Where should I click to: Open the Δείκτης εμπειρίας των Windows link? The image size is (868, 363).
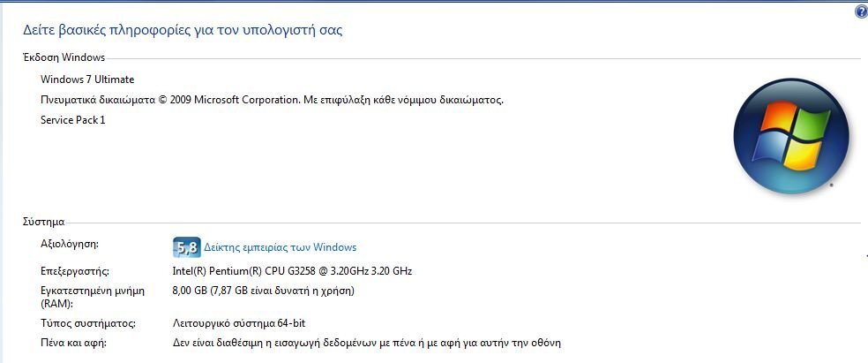click(x=281, y=247)
